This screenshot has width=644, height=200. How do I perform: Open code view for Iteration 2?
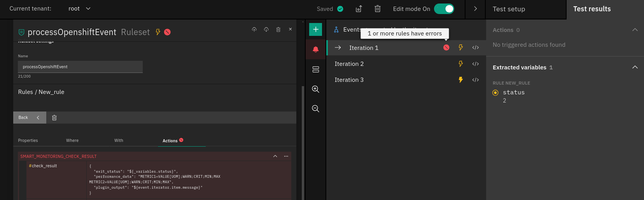[475, 64]
